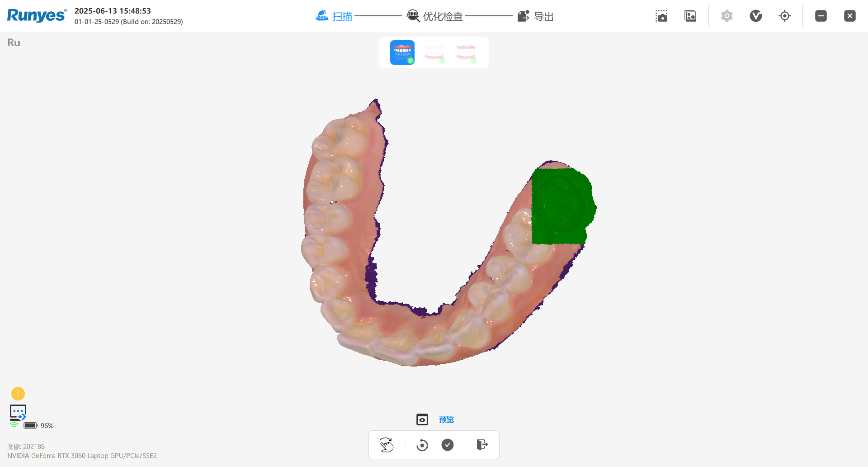This screenshot has width=868, height=467.
Task: Switch to the 导出 export step
Action: (x=536, y=16)
